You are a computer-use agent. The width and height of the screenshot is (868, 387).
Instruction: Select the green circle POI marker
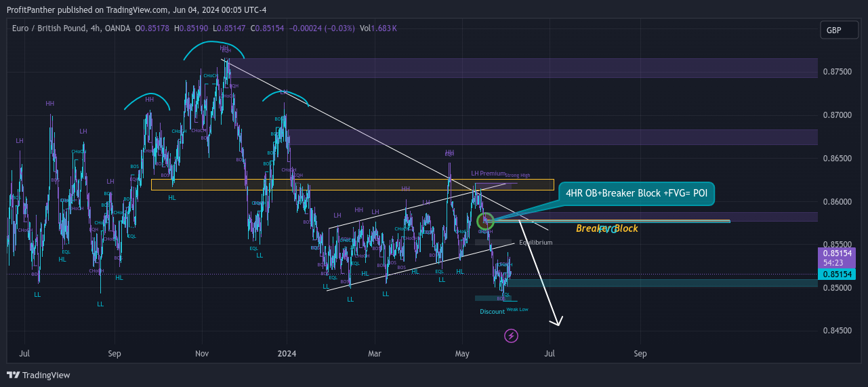pyautogui.click(x=485, y=220)
